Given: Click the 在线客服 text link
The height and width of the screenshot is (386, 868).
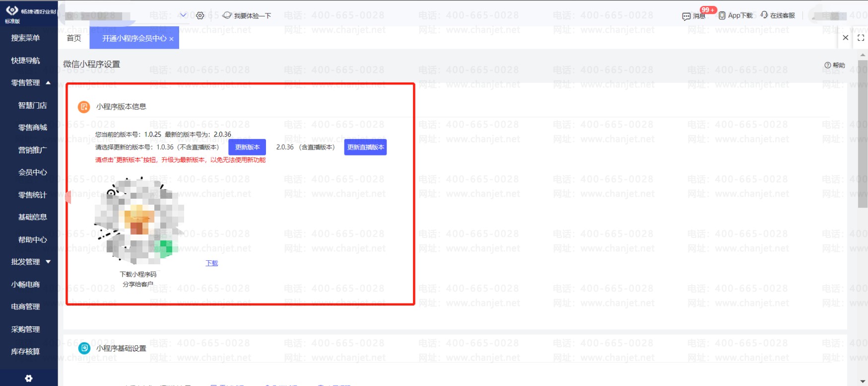Looking at the screenshot, I should [x=783, y=15].
